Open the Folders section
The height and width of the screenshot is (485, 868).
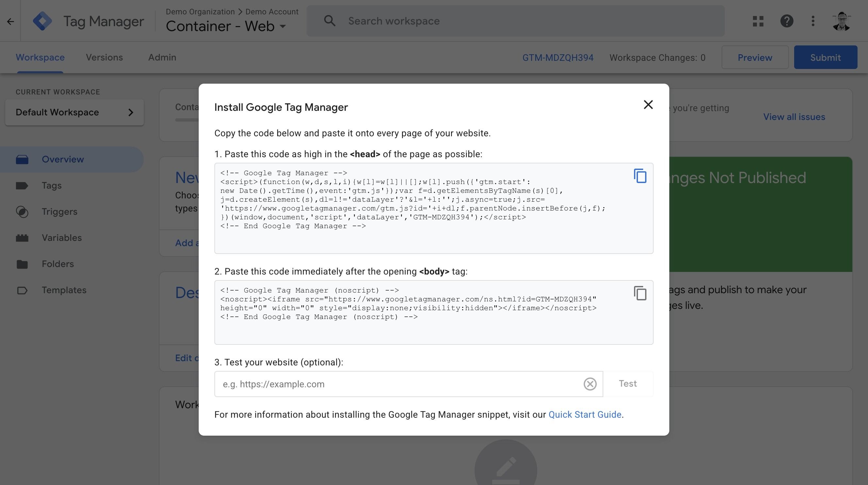pyautogui.click(x=58, y=264)
